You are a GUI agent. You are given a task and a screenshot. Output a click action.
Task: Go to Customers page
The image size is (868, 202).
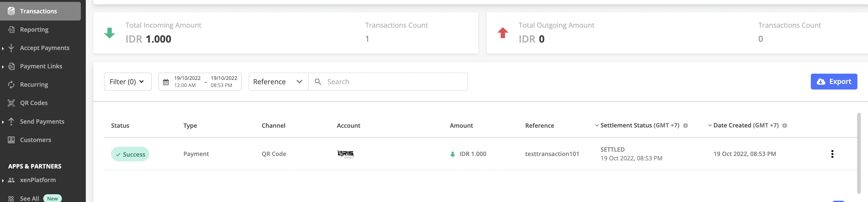[35, 140]
